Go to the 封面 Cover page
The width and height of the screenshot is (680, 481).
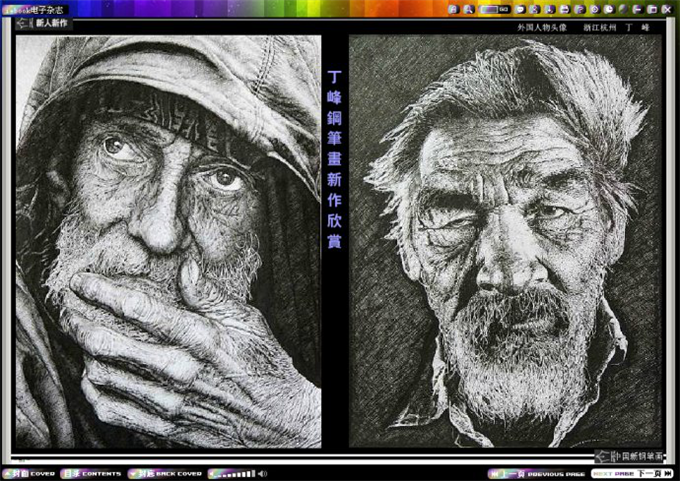tap(29, 474)
